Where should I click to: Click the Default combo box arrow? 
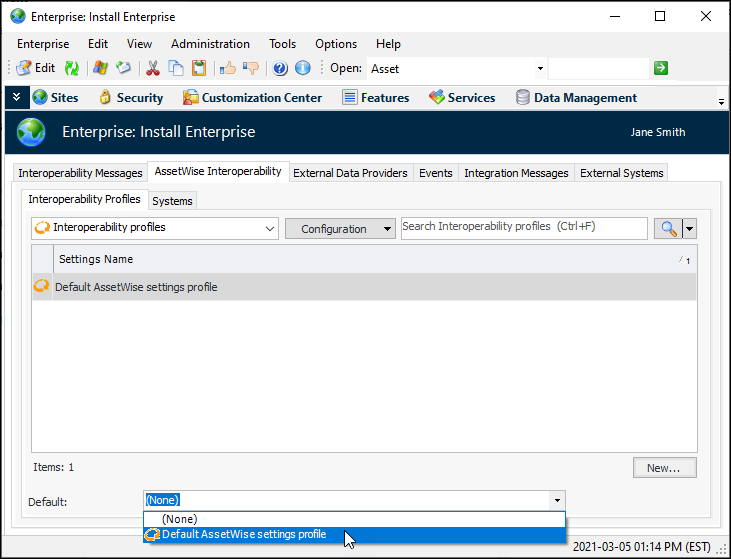pos(557,500)
